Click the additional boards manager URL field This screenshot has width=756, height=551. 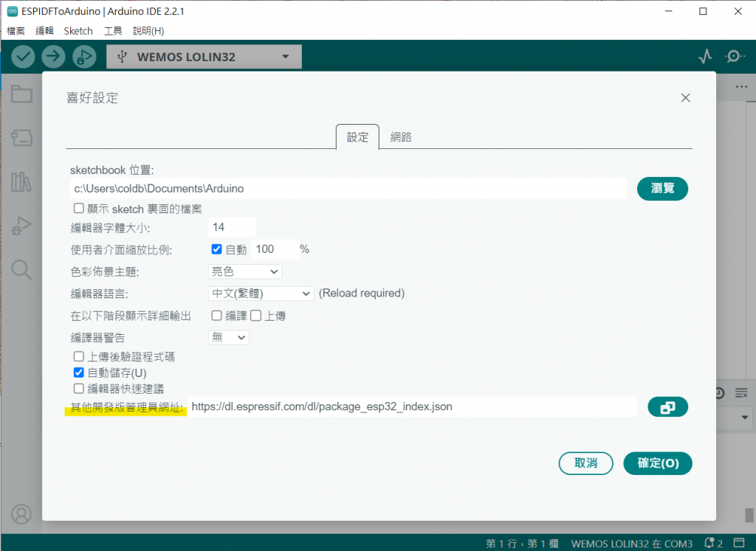point(412,406)
